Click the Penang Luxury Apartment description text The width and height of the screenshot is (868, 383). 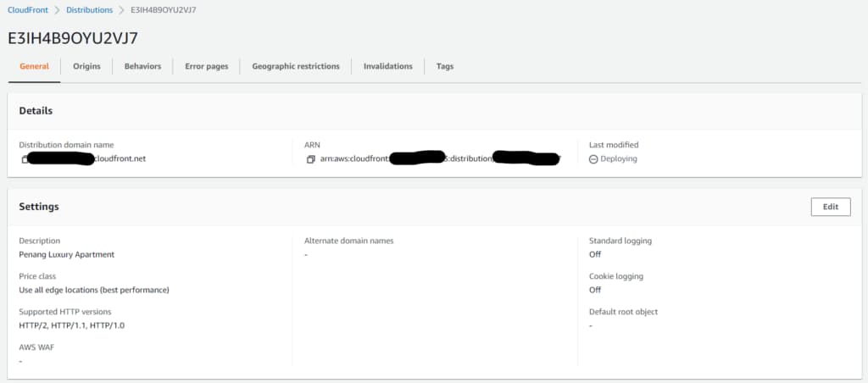pos(66,254)
